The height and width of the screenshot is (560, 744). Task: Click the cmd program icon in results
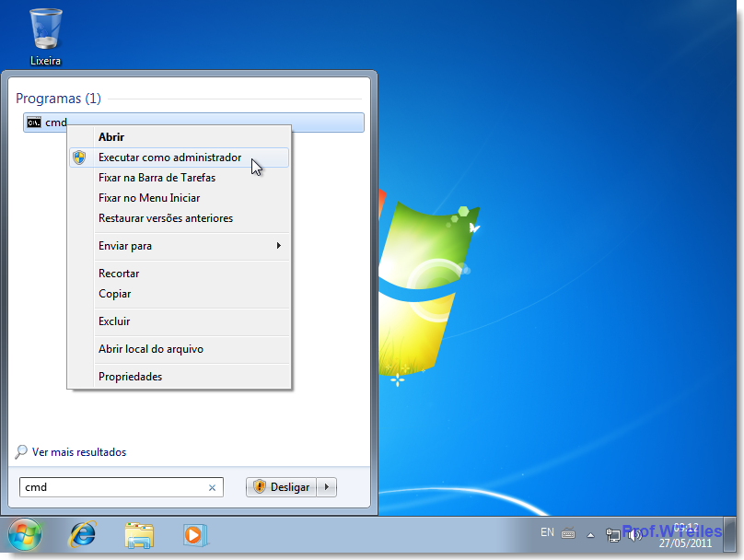[x=34, y=122]
